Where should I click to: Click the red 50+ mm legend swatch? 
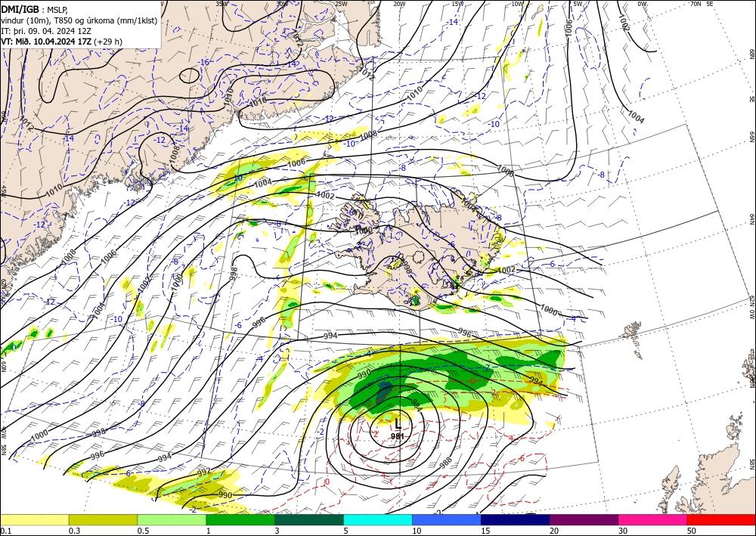click(x=721, y=519)
